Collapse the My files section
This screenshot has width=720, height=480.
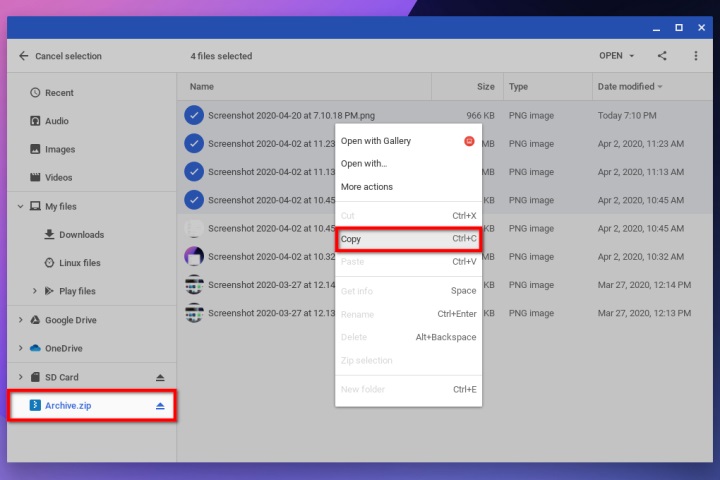20,207
